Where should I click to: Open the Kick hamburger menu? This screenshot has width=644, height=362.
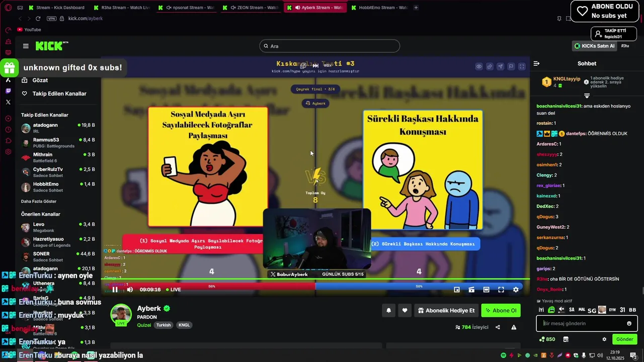pos(26,46)
